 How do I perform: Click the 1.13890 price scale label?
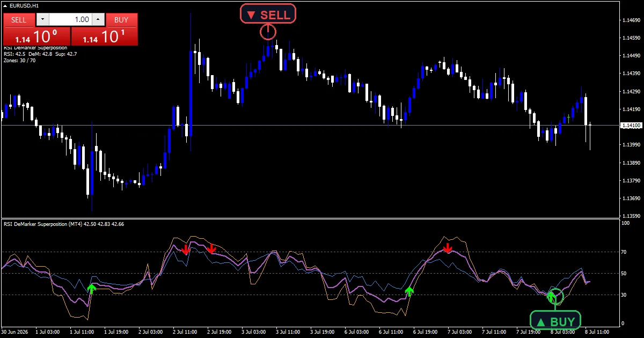[633, 163]
